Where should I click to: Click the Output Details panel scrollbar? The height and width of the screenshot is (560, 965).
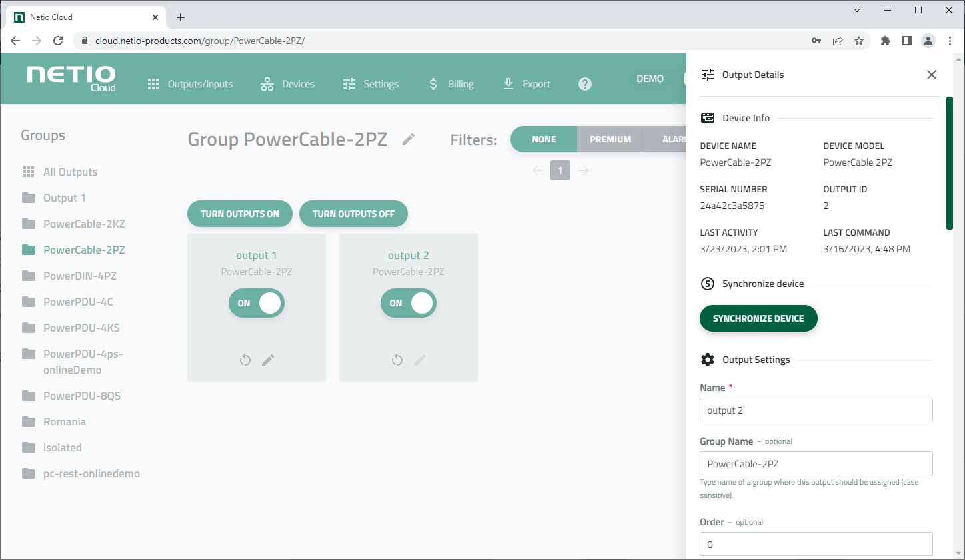[950, 163]
